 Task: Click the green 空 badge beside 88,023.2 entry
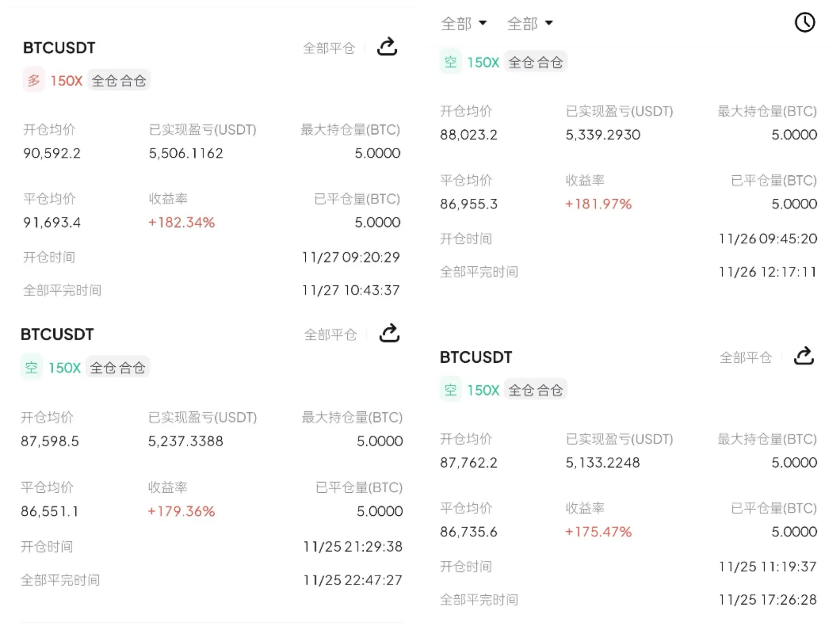451,61
